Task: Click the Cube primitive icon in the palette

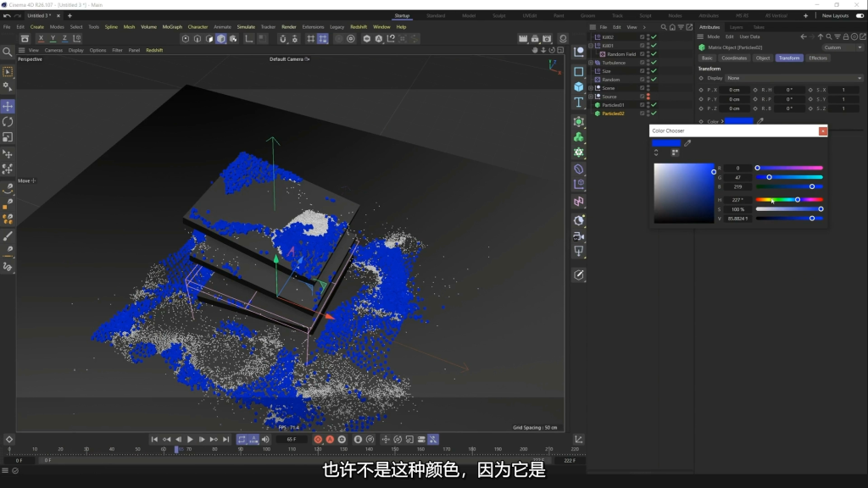Action: (x=579, y=86)
